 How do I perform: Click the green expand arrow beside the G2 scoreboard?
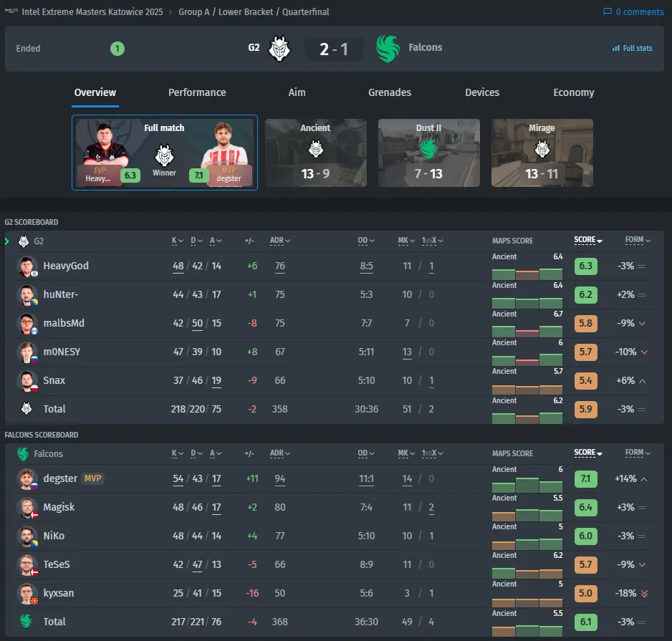(x=7, y=241)
